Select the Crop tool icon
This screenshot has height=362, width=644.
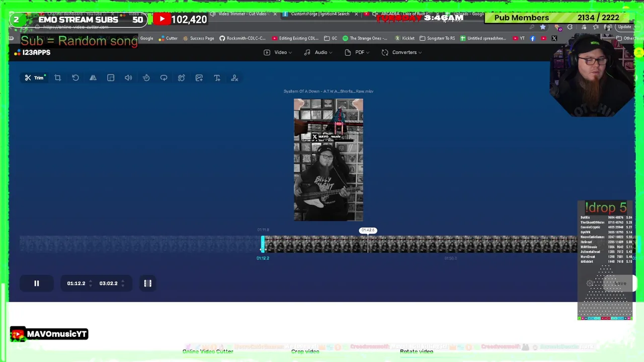pos(58,78)
